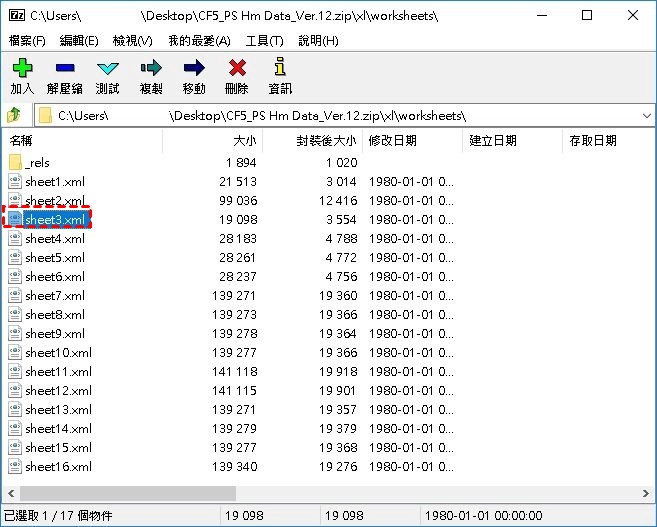Screen dimensions: 657x527
Task: Open the 檔案(F) File menu
Action: point(27,41)
